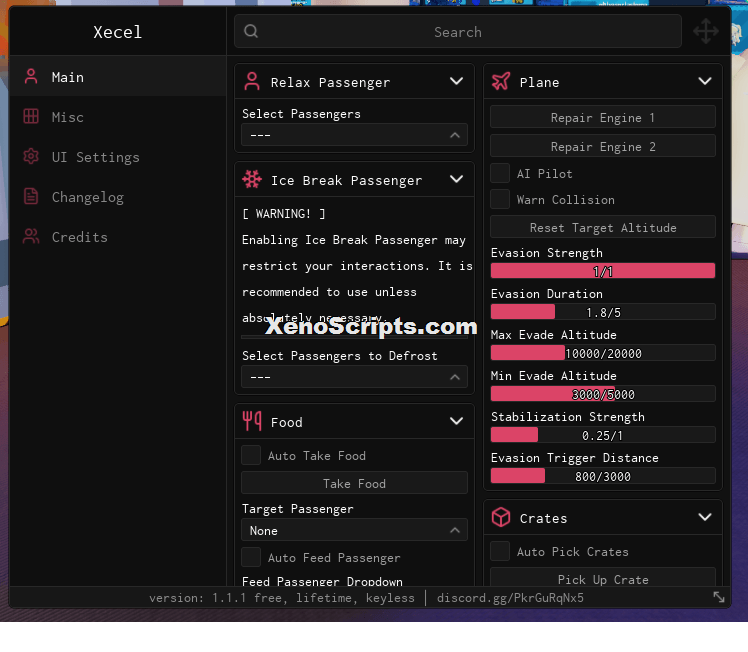Image resolution: width=748 pixels, height=652 pixels.
Task: Click the [ WARNING! ] text
Action: coord(283,214)
